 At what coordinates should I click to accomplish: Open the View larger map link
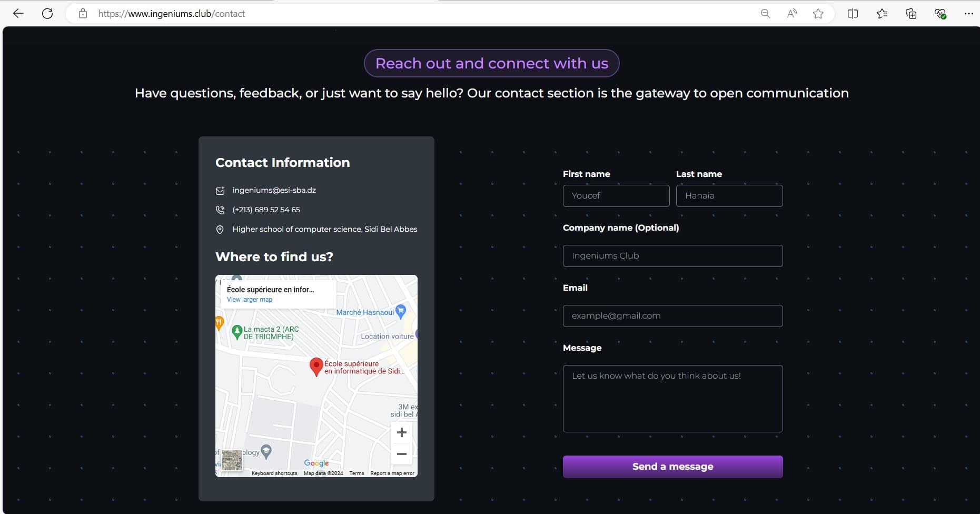click(x=250, y=300)
